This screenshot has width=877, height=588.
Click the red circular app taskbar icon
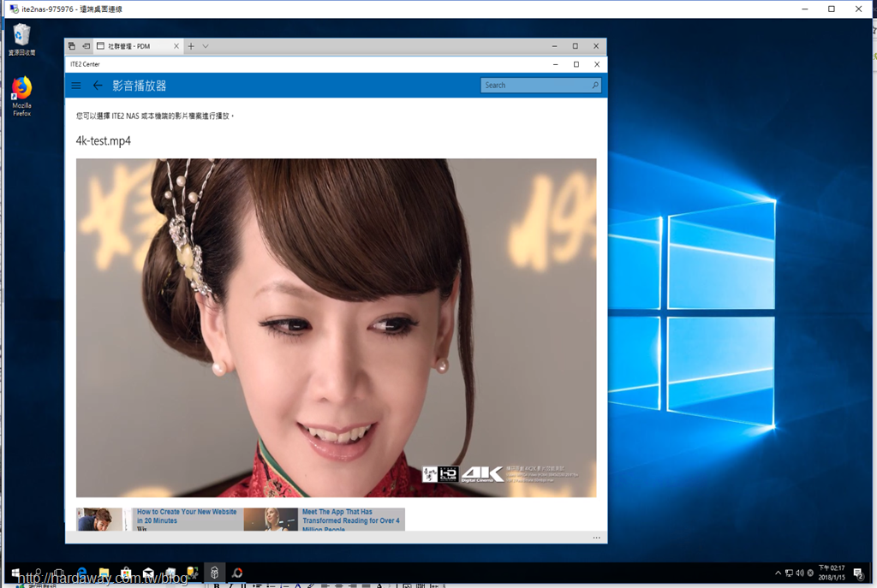pos(237,573)
